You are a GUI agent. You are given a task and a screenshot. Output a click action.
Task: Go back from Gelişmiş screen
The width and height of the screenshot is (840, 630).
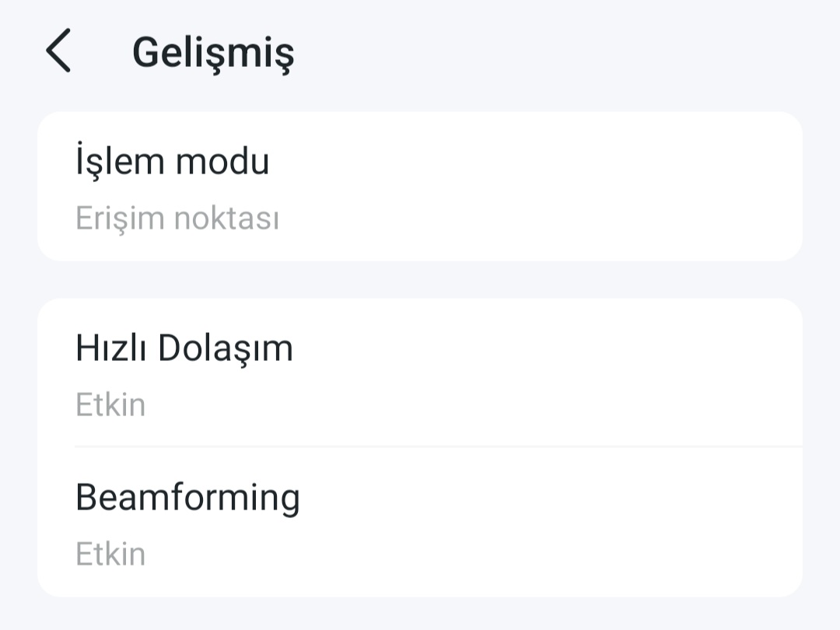(58, 51)
